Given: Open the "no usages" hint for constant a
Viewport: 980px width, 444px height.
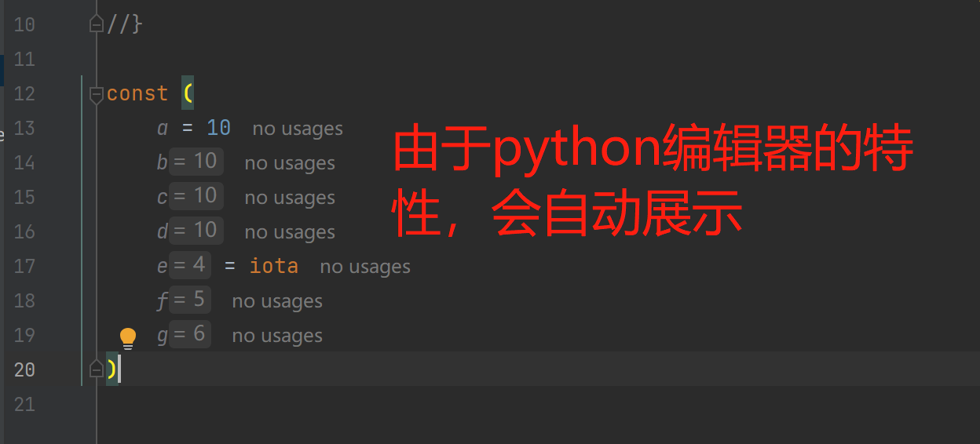Looking at the screenshot, I should pyautogui.click(x=298, y=129).
